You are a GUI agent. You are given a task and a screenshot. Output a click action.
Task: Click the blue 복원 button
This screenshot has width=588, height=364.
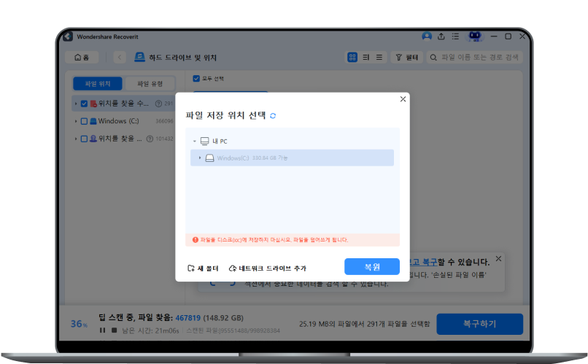tap(371, 267)
